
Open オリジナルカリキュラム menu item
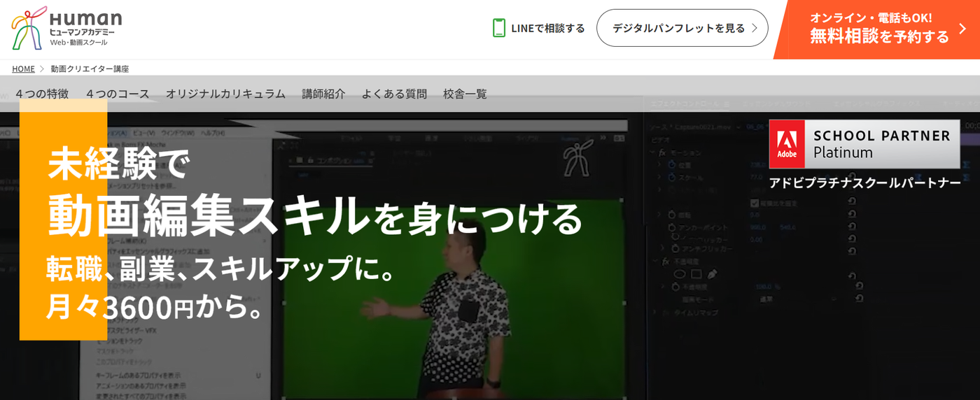[225, 94]
